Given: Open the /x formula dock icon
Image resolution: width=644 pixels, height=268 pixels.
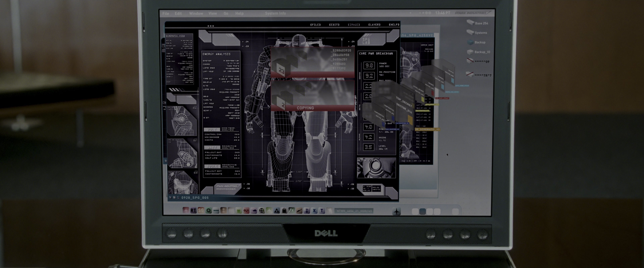Looking at the screenshot, I should pos(291,211).
